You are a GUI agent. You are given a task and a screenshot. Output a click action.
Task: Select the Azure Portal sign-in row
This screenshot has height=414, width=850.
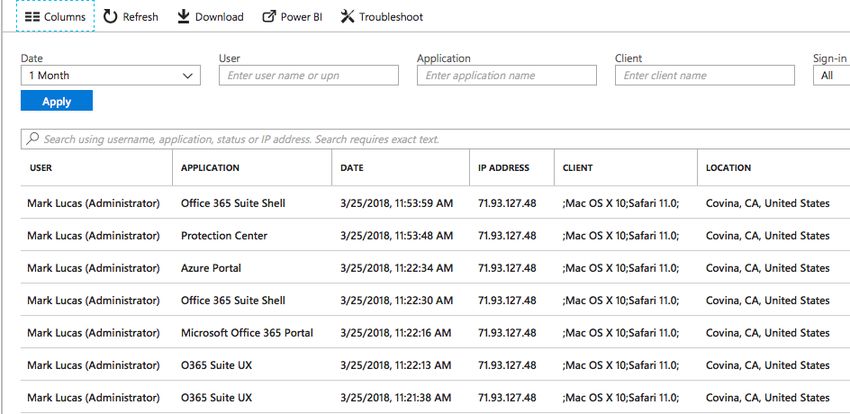tap(435, 268)
